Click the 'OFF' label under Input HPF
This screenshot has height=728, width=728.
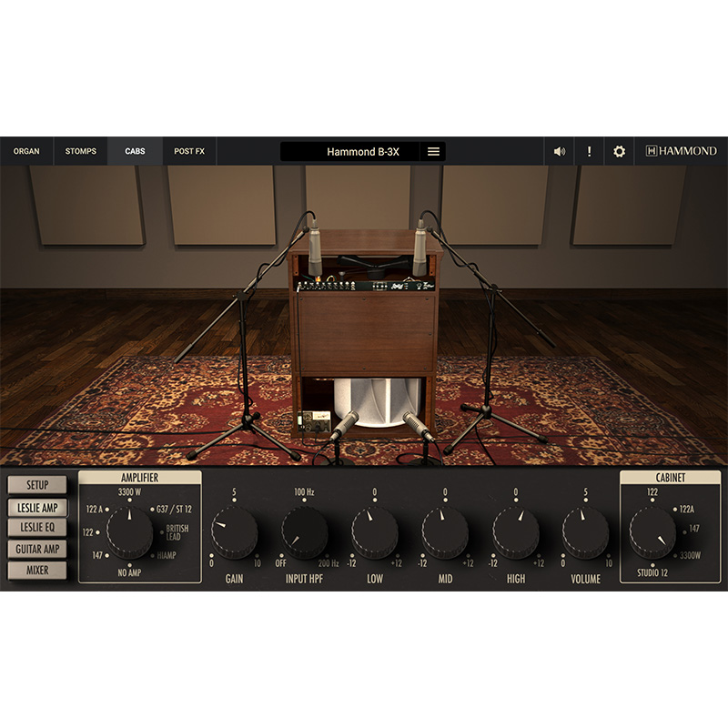281,563
